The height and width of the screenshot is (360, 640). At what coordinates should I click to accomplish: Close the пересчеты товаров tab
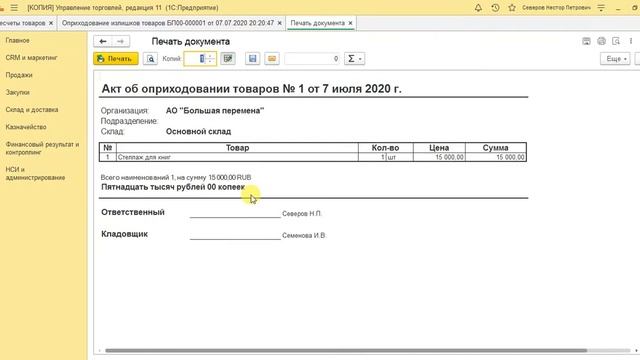pos(51,23)
